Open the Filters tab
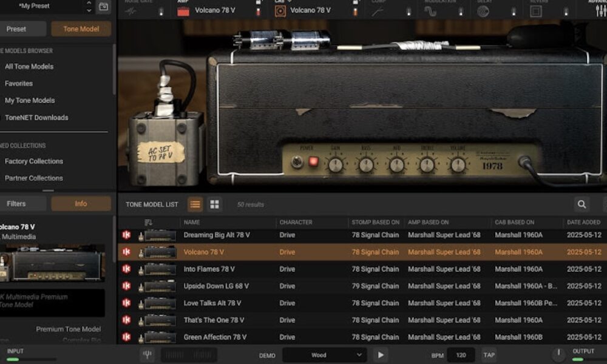The width and height of the screenshot is (607, 364). click(23, 203)
